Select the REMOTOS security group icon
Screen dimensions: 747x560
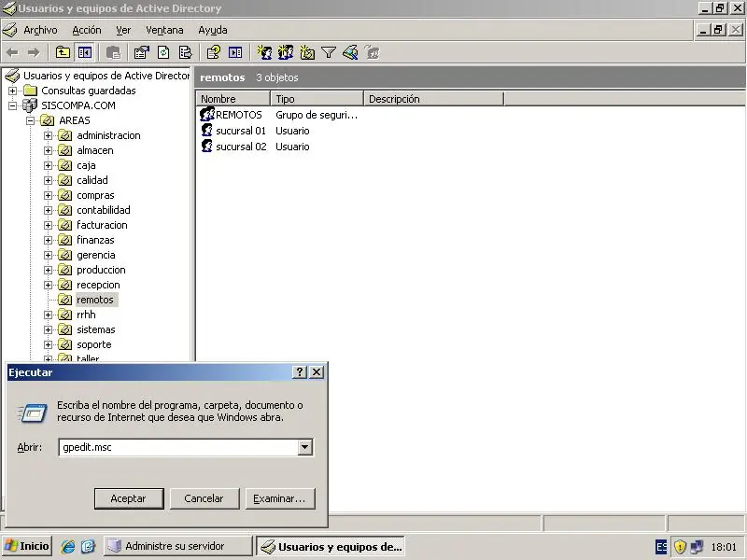click(207, 114)
